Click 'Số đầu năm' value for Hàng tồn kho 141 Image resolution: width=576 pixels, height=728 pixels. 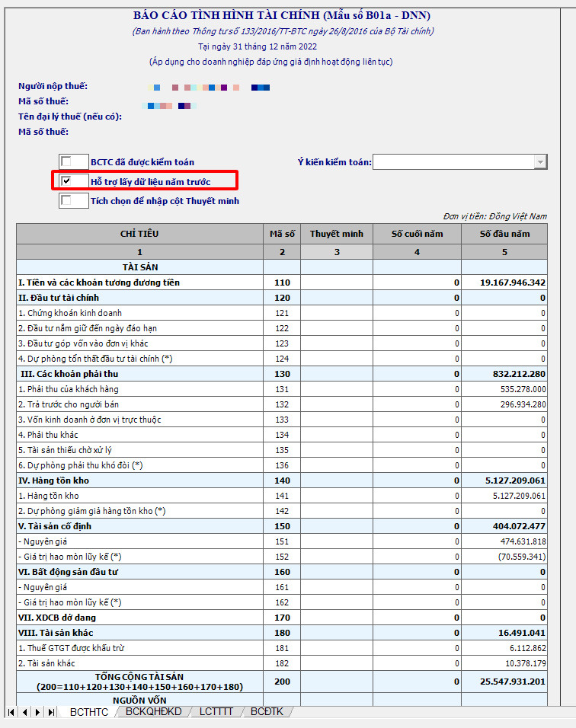[x=504, y=496]
